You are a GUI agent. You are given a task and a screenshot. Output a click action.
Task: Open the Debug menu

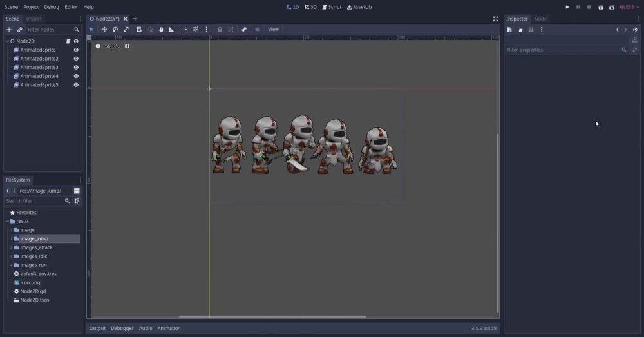pyautogui.click(x=52, y=7)
